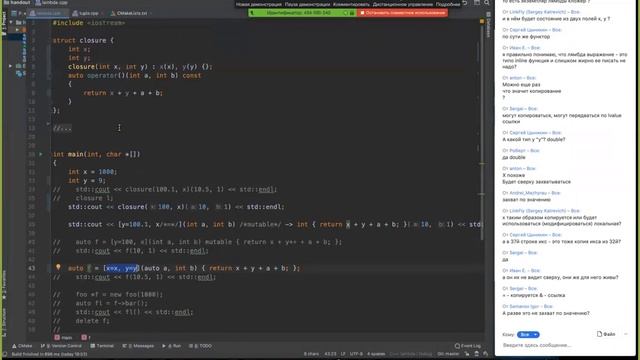Image resolution: width=640 pixels, height=360 pixels.
Task: Click the undo arrow icon at top
Action: coord(465,3)
